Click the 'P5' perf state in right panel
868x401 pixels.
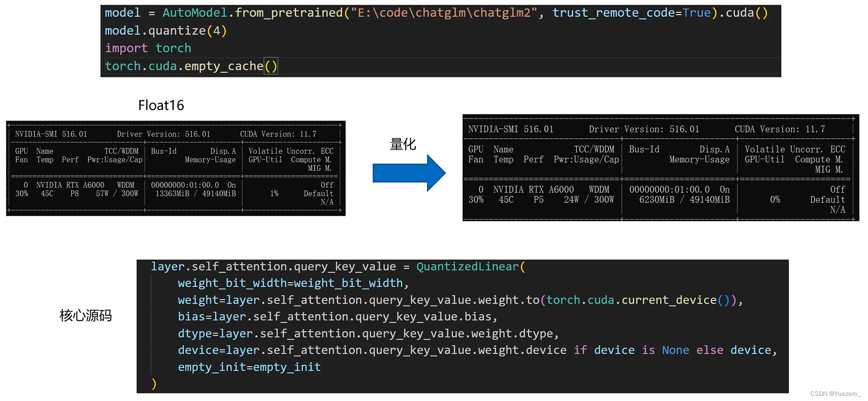tap(539, 200)
